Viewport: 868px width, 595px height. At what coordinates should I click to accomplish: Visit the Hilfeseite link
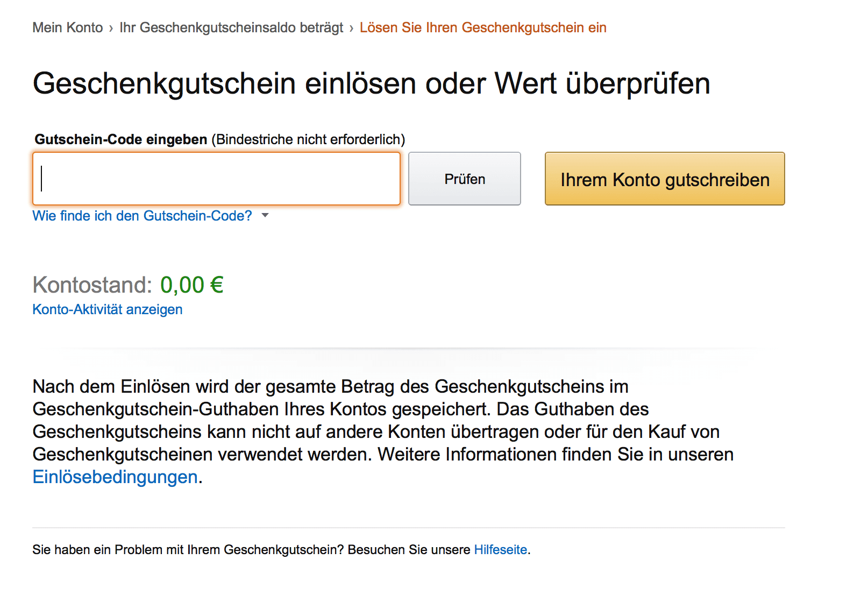(501, 550)
